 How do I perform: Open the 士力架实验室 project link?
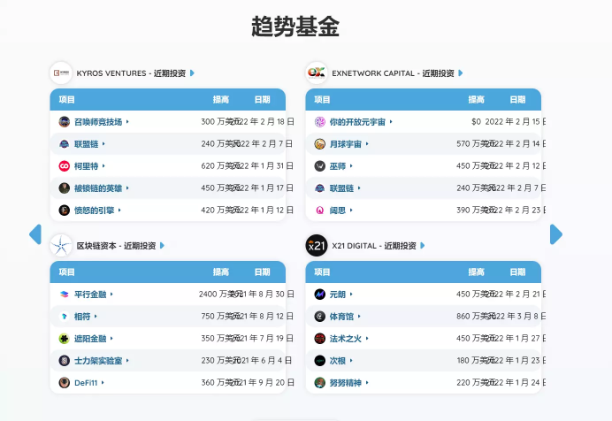(98, 361)
